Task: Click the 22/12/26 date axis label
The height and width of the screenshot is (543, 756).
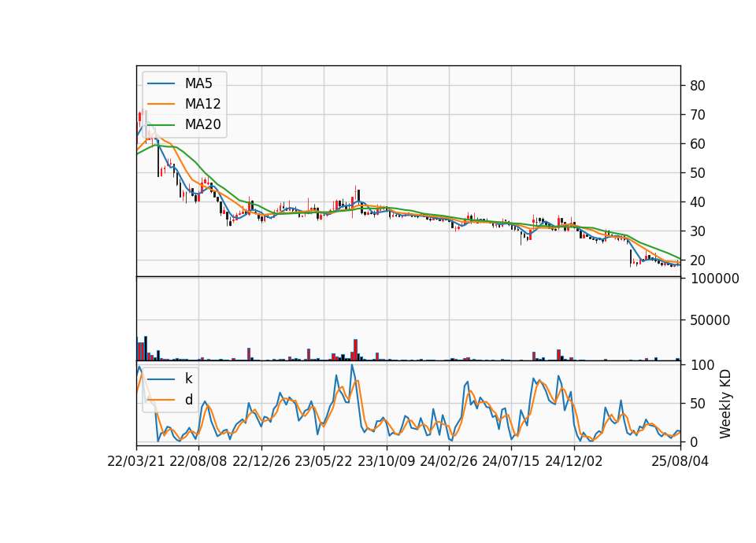Action: coord(261,461)
